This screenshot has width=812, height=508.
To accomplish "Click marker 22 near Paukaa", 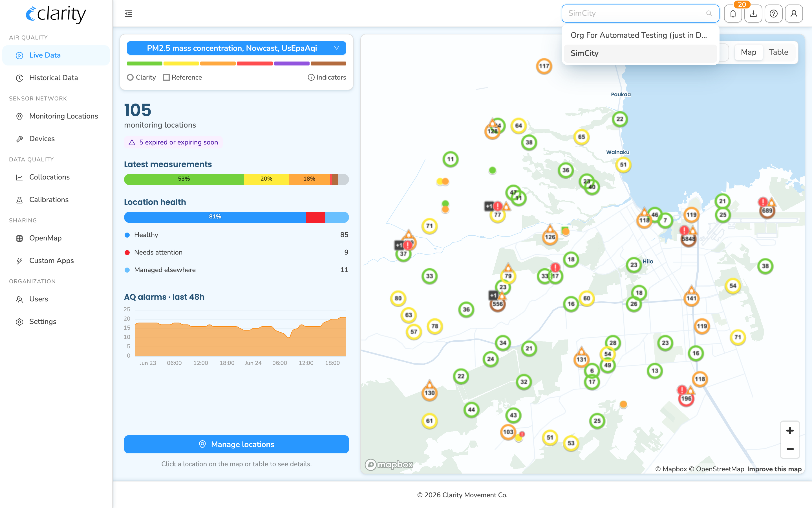I will (620, 119).
